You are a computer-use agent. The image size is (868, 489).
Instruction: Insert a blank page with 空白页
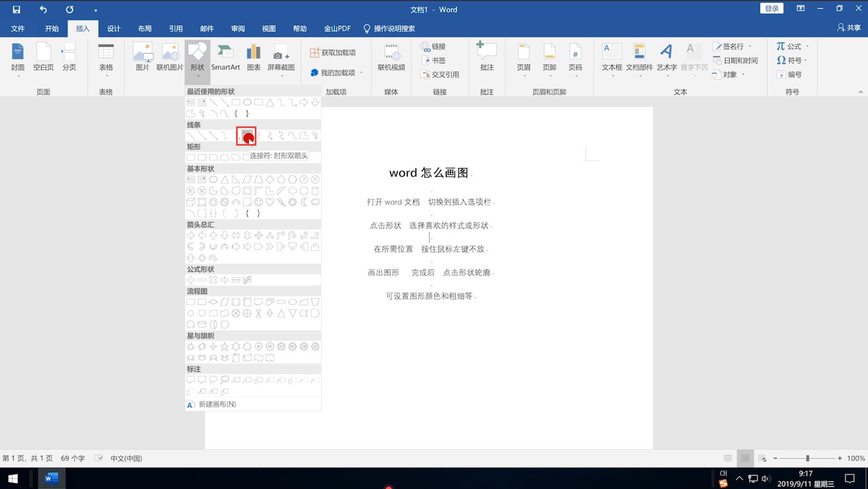(44, 58)
